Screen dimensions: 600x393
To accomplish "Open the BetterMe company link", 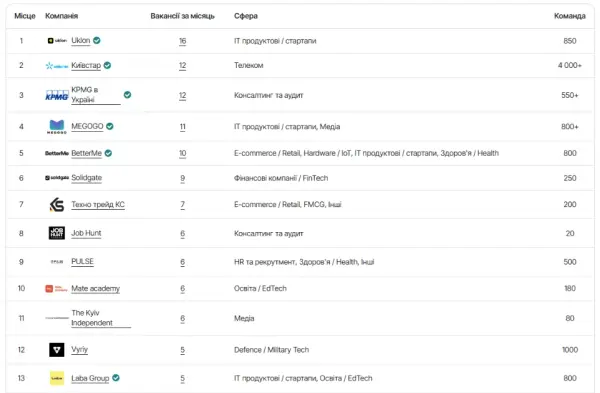I will 86,153.
